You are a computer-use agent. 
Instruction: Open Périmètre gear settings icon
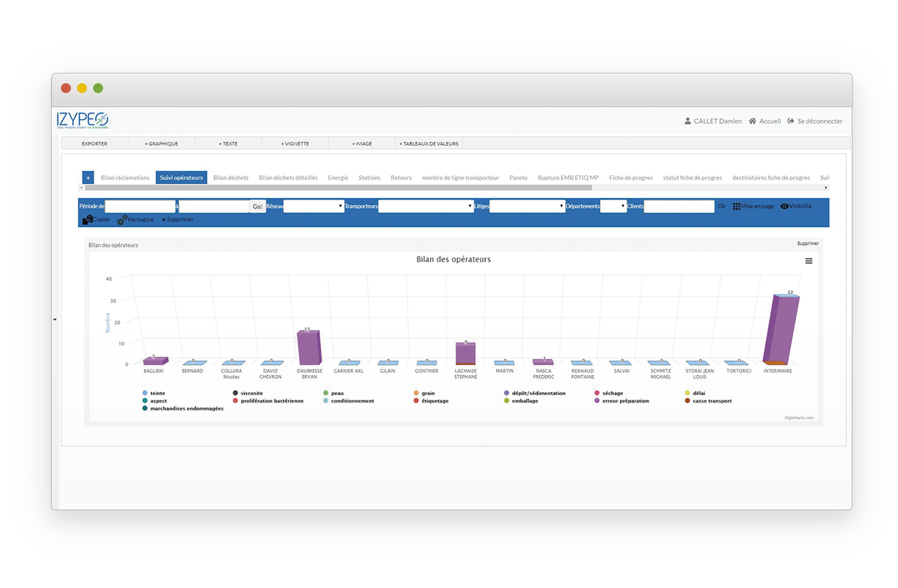[121, 220]
